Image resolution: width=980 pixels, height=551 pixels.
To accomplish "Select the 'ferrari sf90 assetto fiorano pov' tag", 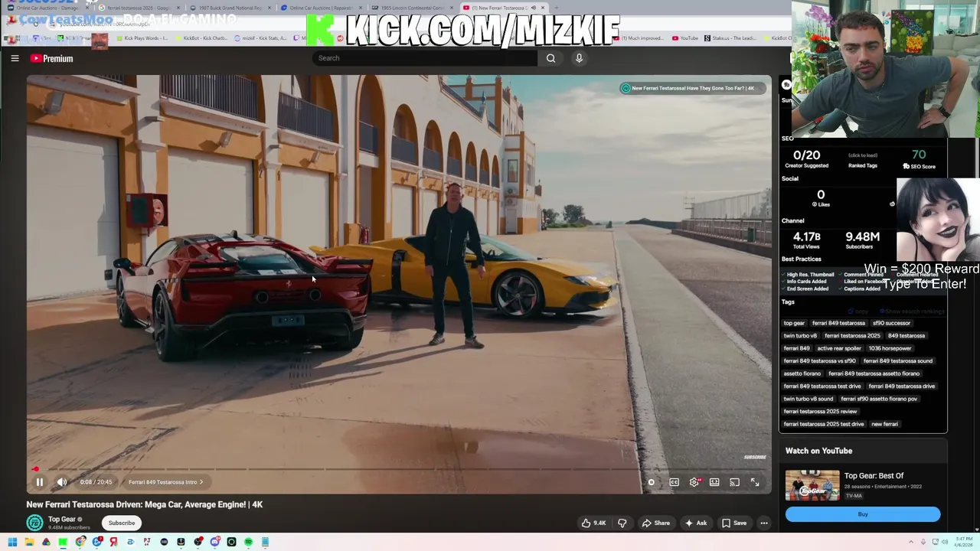I will pos(878,399).
